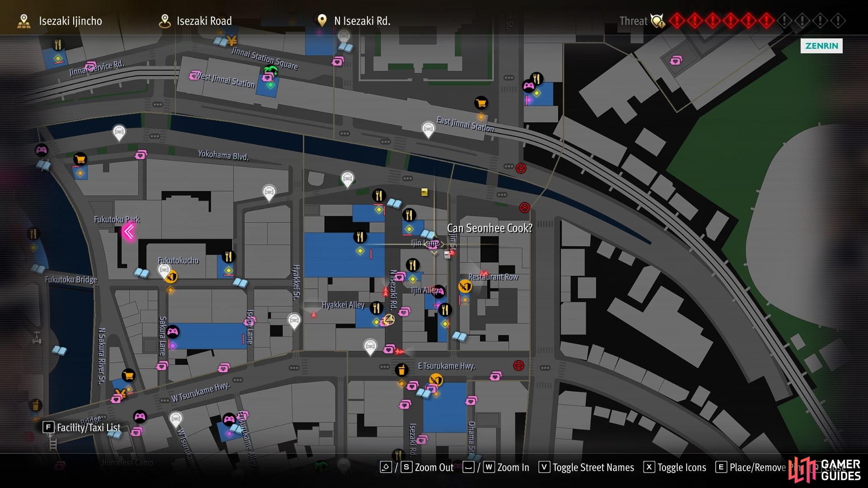
Task: Toggle Icons visibility on map
Action: (x=675, y=467)
